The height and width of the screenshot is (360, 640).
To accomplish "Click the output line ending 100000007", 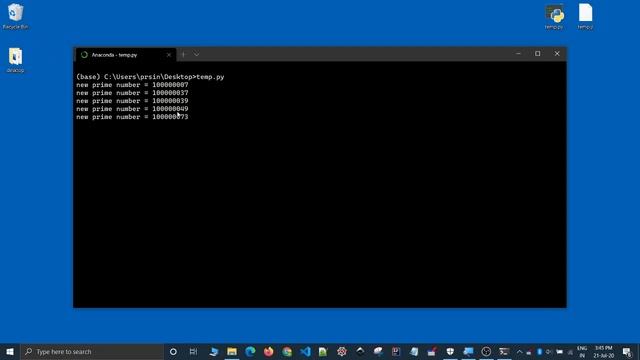I will click(x=132, y=85).
